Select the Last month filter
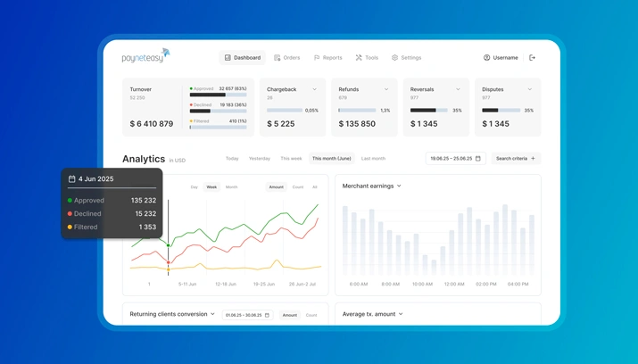Viewport: 638px width, 364px height. 373,159
